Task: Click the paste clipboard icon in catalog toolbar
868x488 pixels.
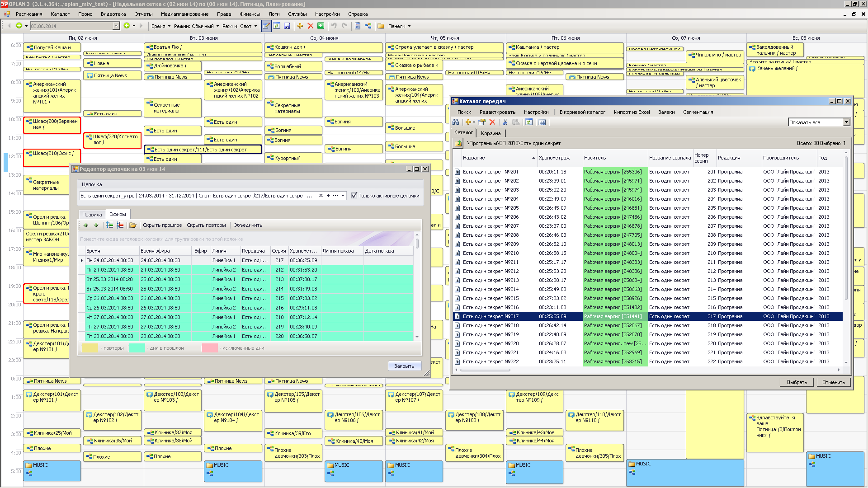Action: point(516,122)
